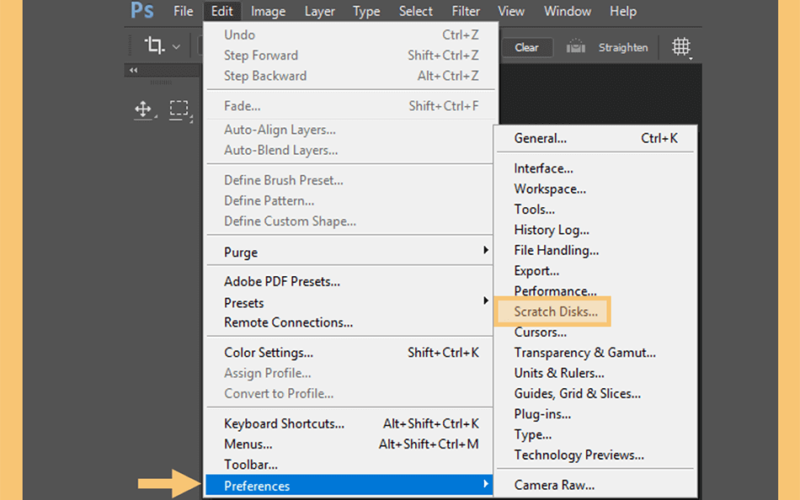The height and width of the screenshot is (500, 800).
Task: Select the Rectangular Marquee tool icon
Action: pyautogui.click(x=179, y=109)
